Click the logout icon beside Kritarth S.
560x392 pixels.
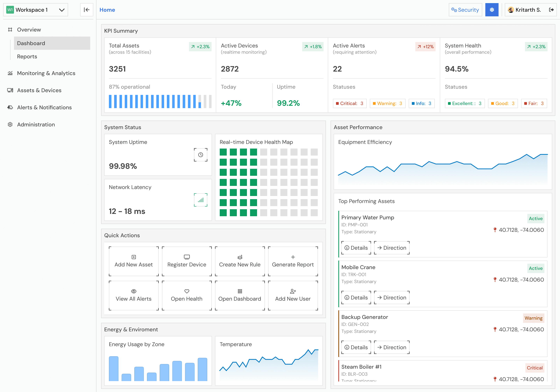coord(551,10)
